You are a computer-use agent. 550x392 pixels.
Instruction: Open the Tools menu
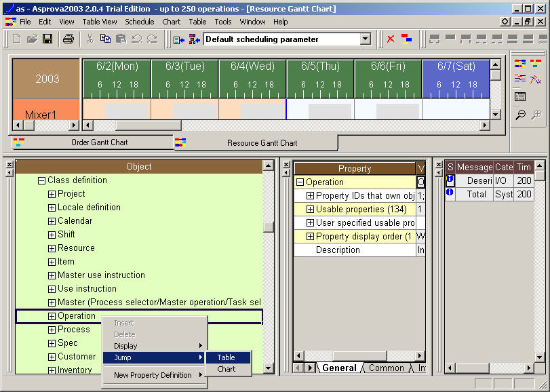(223, 22)
